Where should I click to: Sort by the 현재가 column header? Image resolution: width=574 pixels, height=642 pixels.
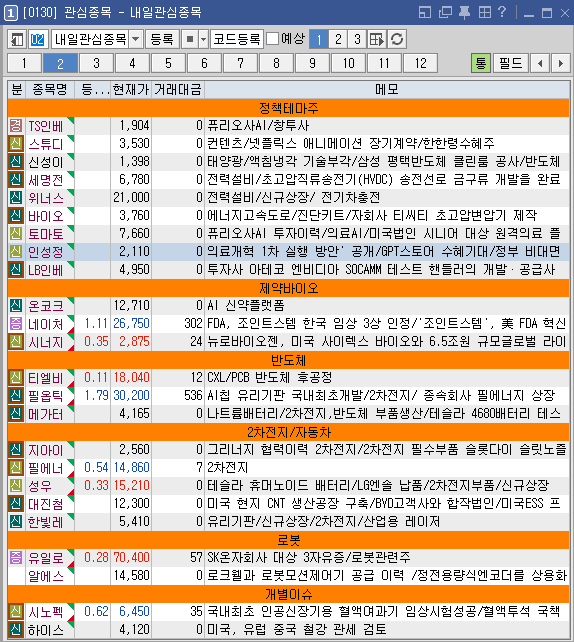131,89
